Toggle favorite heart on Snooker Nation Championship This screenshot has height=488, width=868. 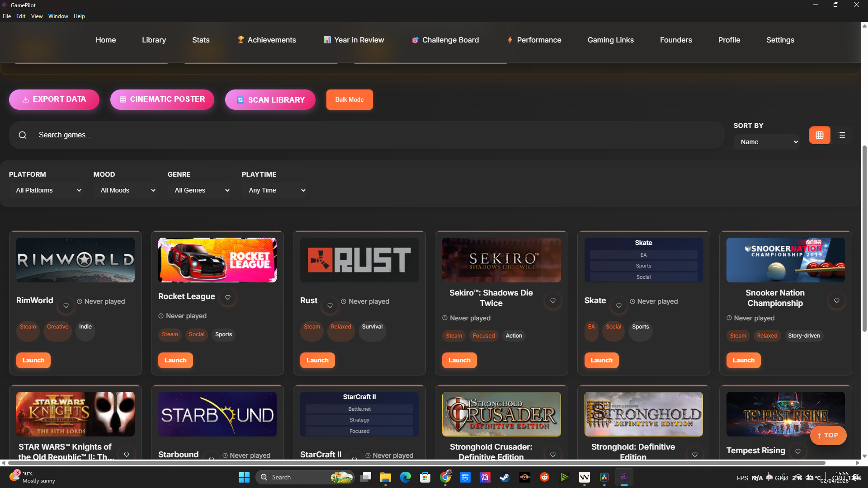coord(836,300)
